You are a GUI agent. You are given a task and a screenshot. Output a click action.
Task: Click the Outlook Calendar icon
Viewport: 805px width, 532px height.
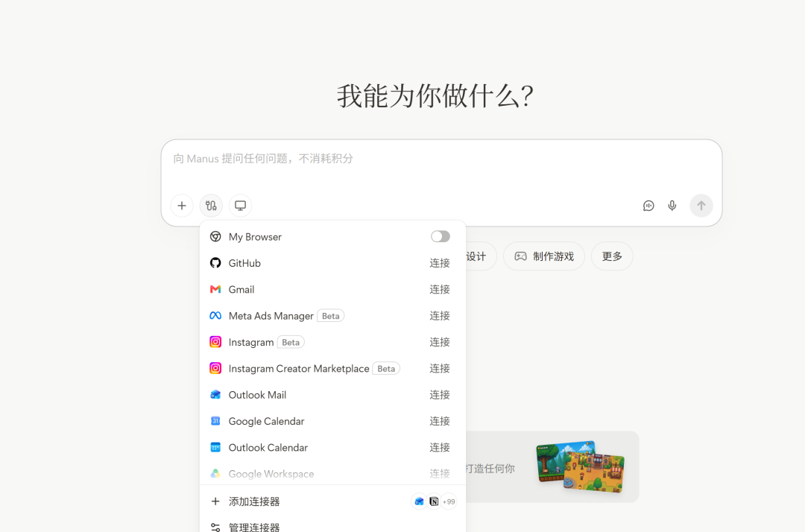[215, 447]
